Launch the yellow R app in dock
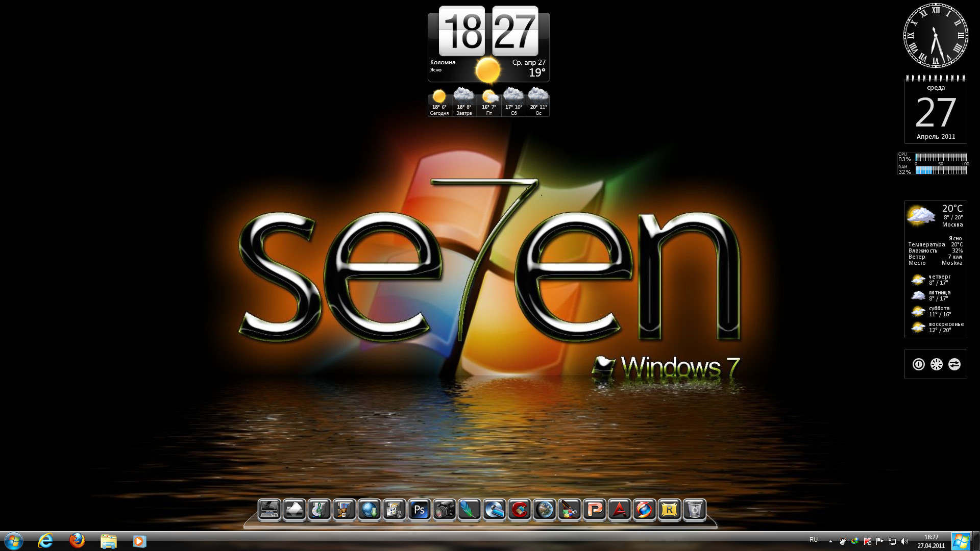980x551 pixels. (669, 510)
